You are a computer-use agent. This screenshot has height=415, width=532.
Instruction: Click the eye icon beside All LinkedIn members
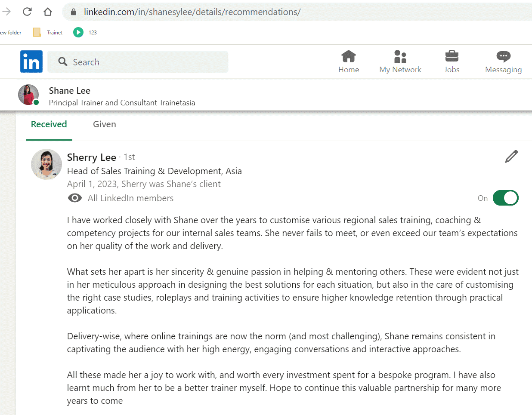coord(75,198)
